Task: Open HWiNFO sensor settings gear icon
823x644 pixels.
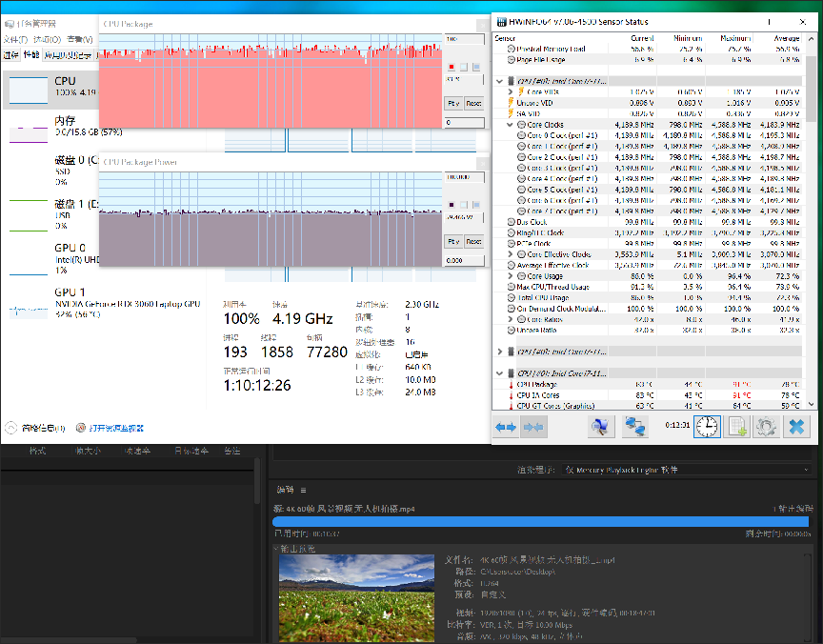Action: [x=766, y=427]
